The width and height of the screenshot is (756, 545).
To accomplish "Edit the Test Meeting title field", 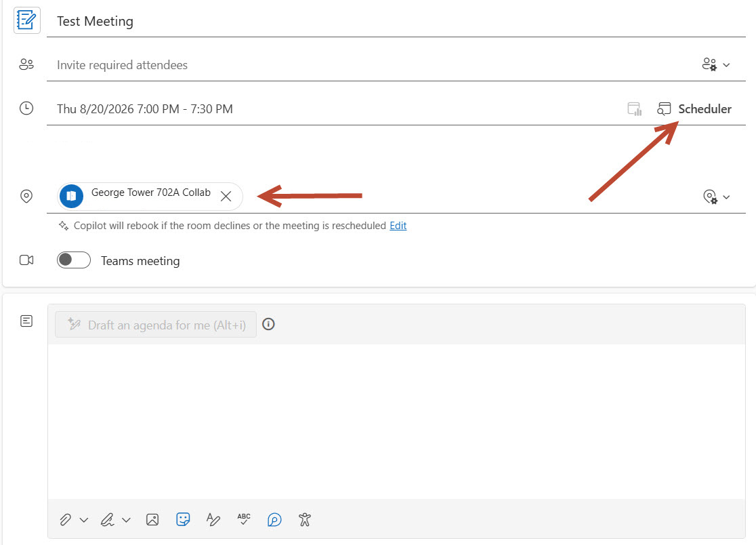I will click(396, 21).
